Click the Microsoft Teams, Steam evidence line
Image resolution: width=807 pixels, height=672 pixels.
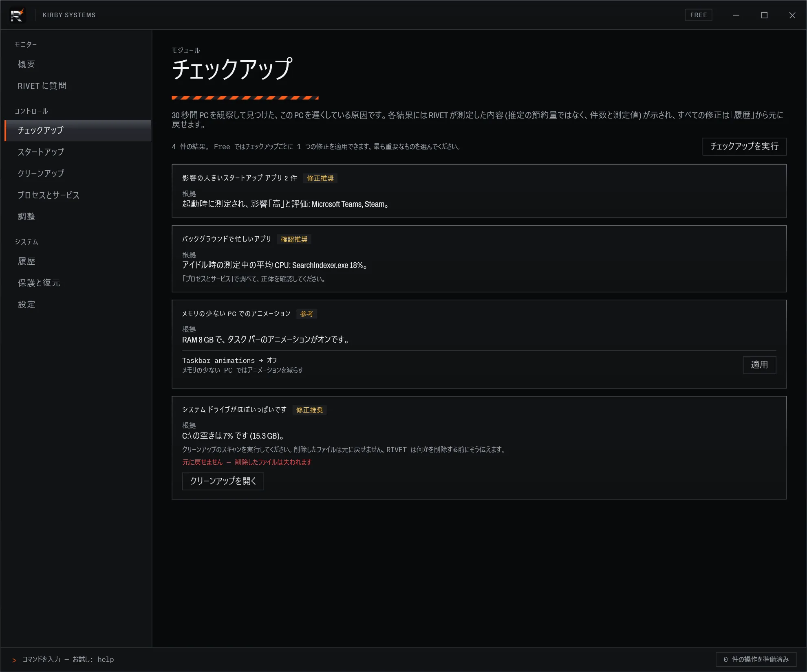pyautogui.click(x=286, y=204)
